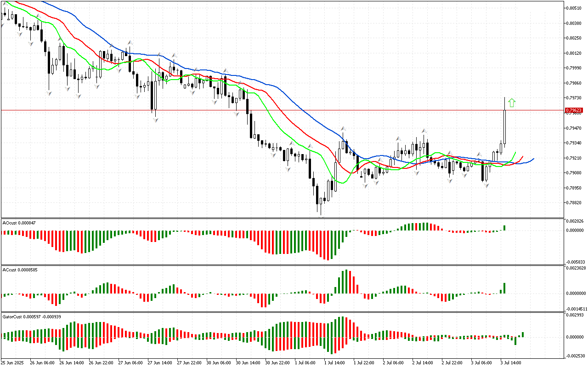This screenshot has width=588, height=368.
Task: Click the ACcust indicator label
Action: click(20, 270)
